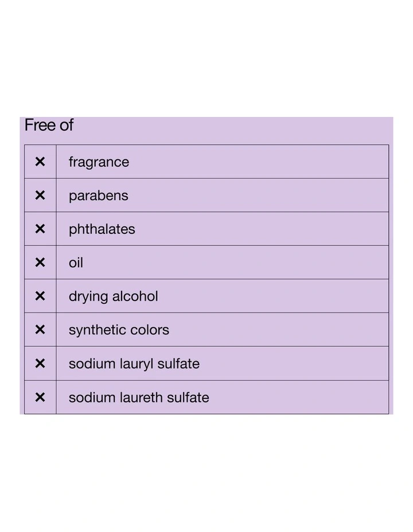Click the X icon for sodium laureth sulfate
Screen dimensions: 413x532
coord(40,397)
